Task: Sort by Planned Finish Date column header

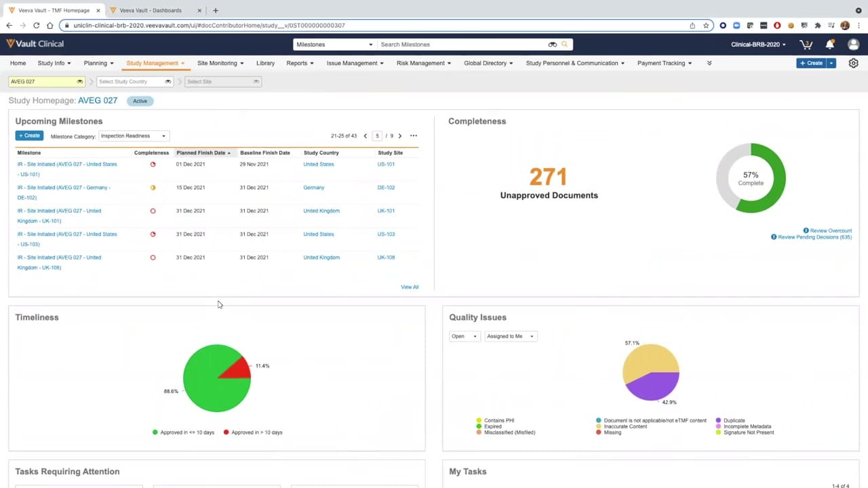Action: tap(203, 152)
